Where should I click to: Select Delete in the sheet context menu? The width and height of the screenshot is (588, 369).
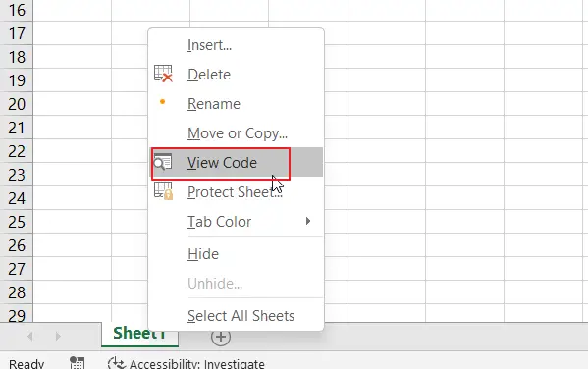(237, 75)
